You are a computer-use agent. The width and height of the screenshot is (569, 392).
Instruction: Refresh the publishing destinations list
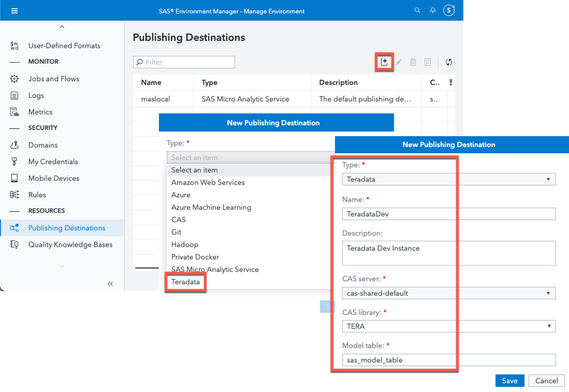pyautogui.click(x=449, y=62)
